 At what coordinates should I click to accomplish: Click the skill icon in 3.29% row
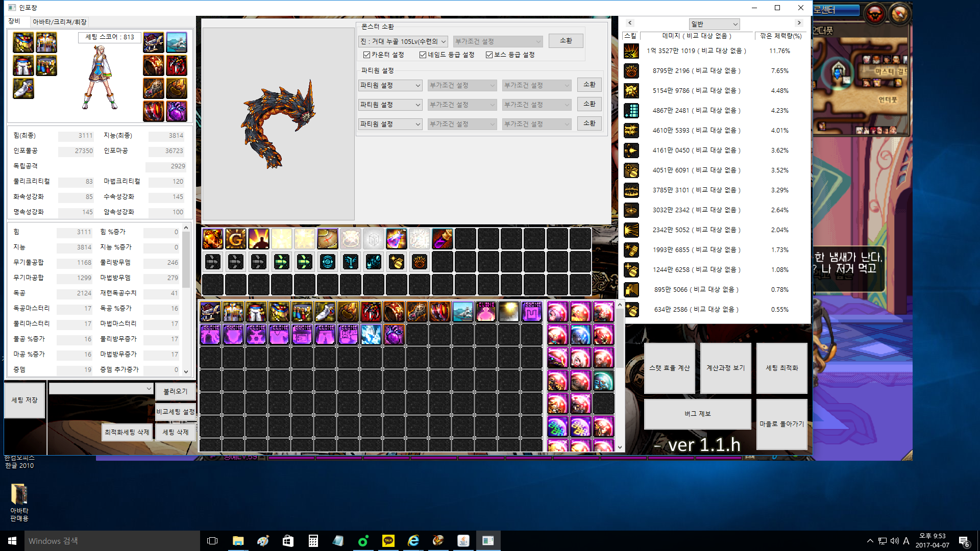(x=631, y=190)
